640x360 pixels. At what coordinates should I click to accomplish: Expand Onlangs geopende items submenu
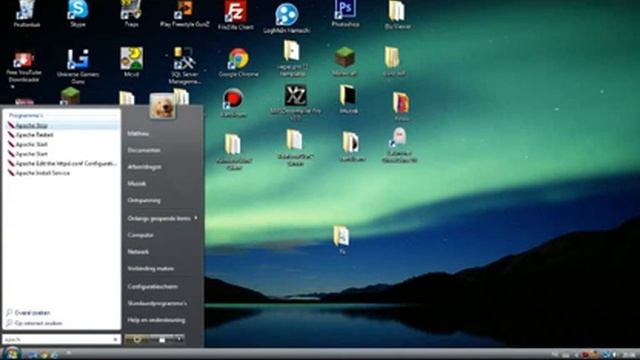(x=162, y=218)
